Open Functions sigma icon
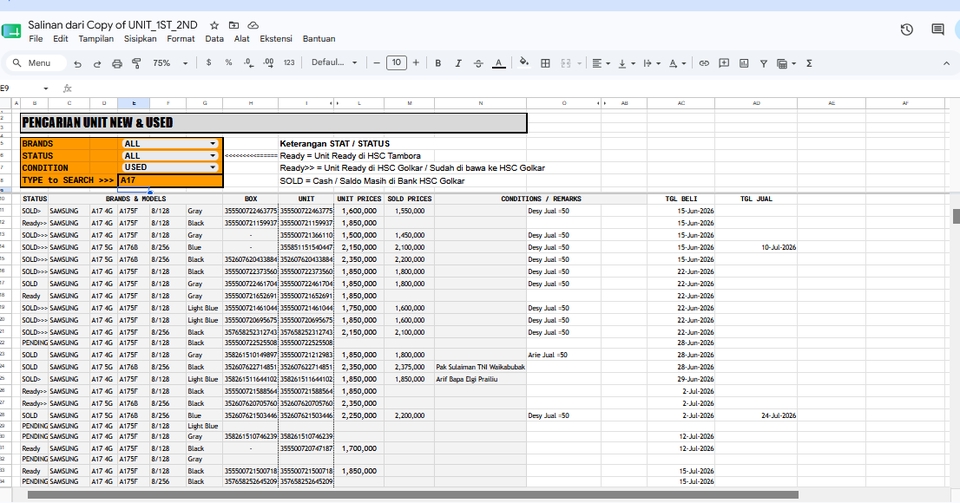 809,63
